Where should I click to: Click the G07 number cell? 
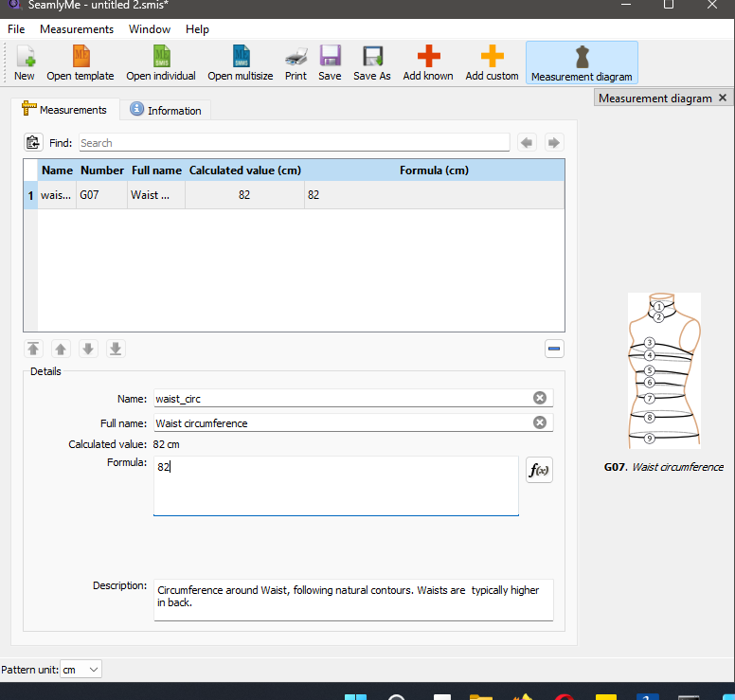(x=101, y=195)
